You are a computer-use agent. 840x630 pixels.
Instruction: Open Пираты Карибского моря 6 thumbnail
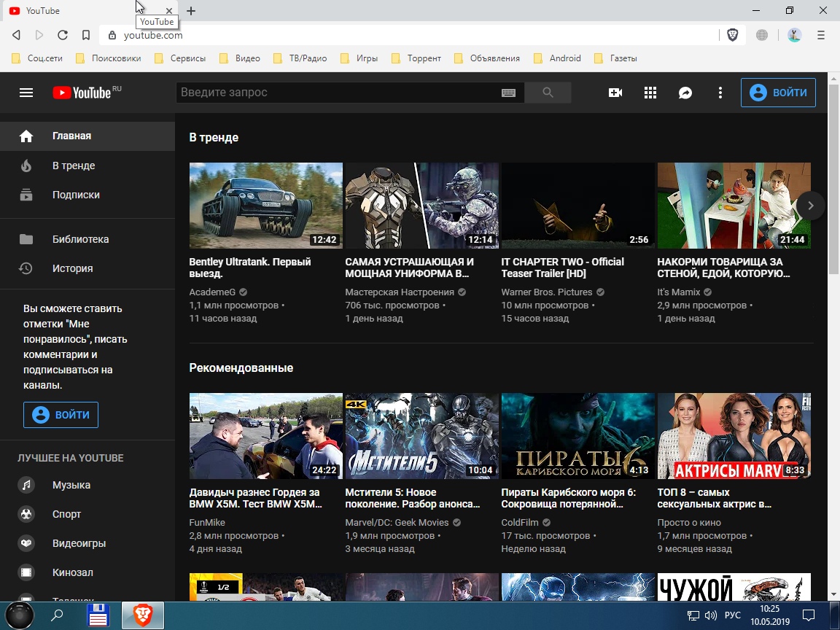click(577, 436)
